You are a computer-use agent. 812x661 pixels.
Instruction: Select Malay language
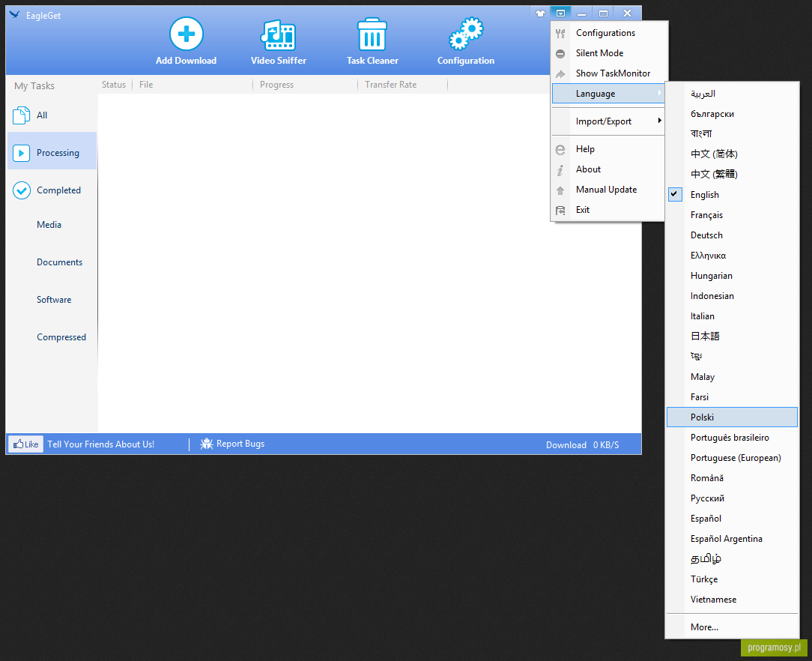coord(733,377)
